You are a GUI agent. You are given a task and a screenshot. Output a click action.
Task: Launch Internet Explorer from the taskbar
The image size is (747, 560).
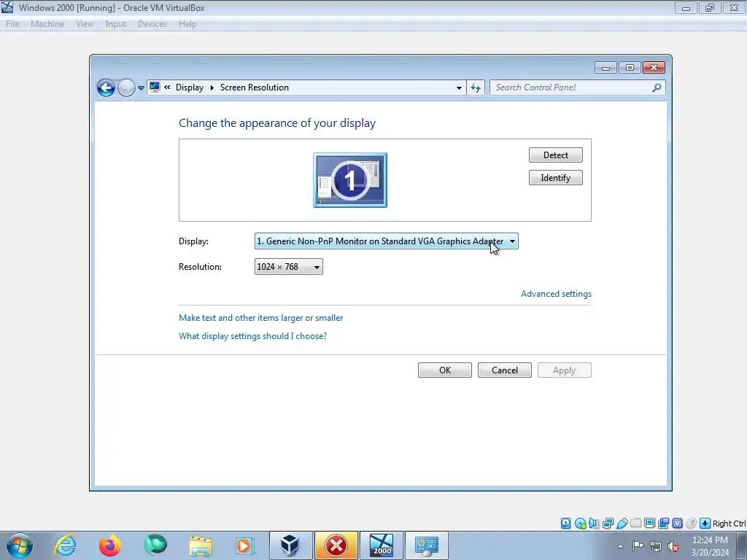click(x=65, y=545)
